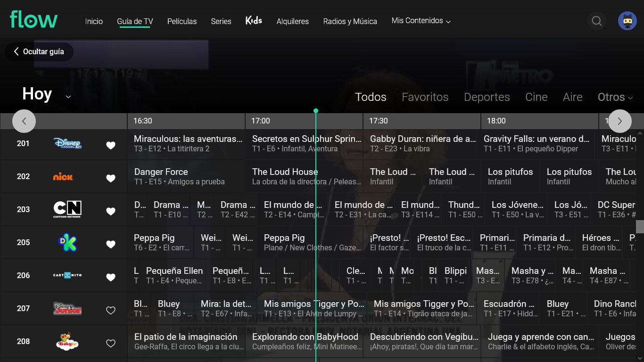Unfavorite channel 202 Nick heart

pyautogui.click(x=111, y=179)
